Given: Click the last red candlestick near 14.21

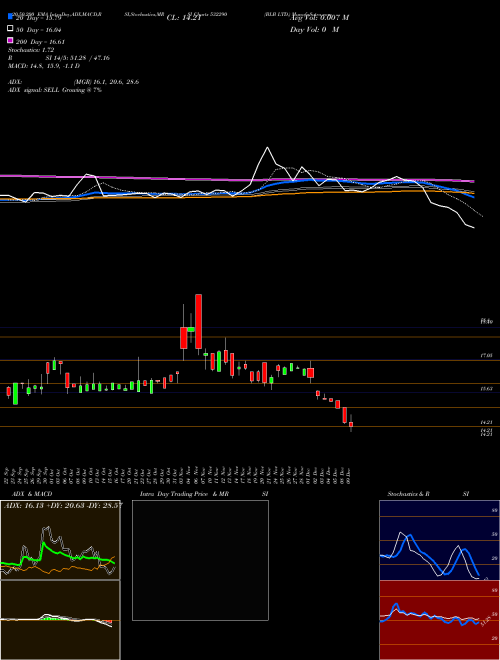Looking at the screenshot, I should tap(351, 424).
